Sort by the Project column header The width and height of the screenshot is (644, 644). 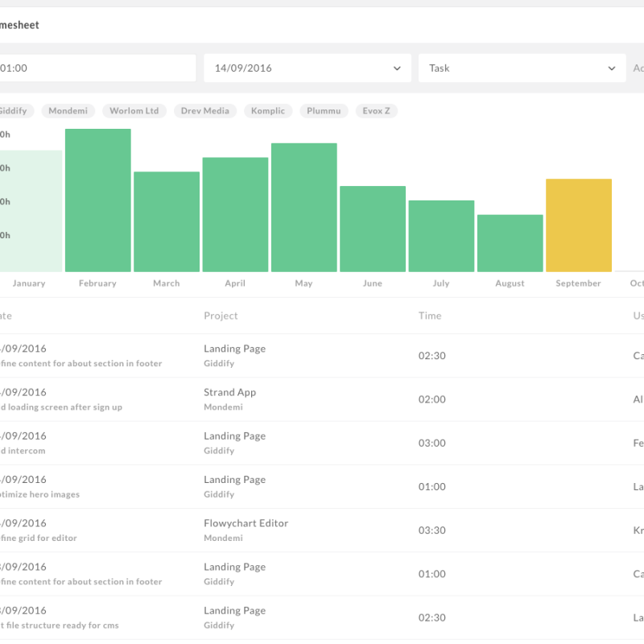221,316
